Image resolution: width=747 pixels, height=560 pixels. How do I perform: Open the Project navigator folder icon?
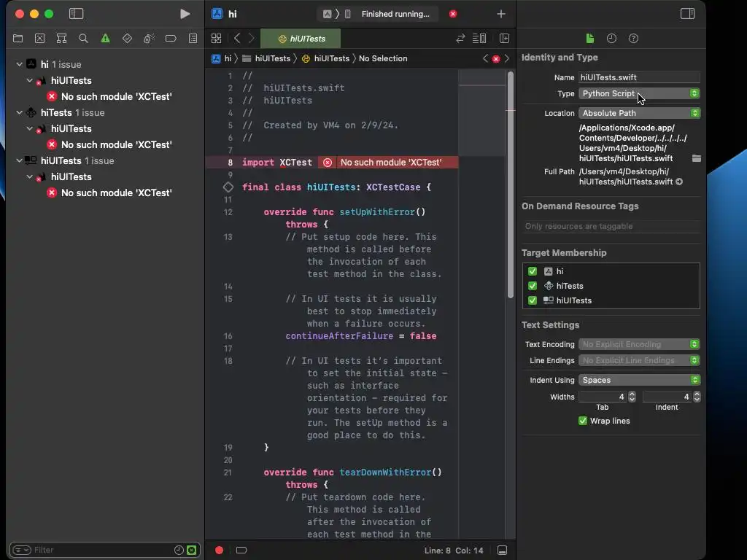[18, 39]
